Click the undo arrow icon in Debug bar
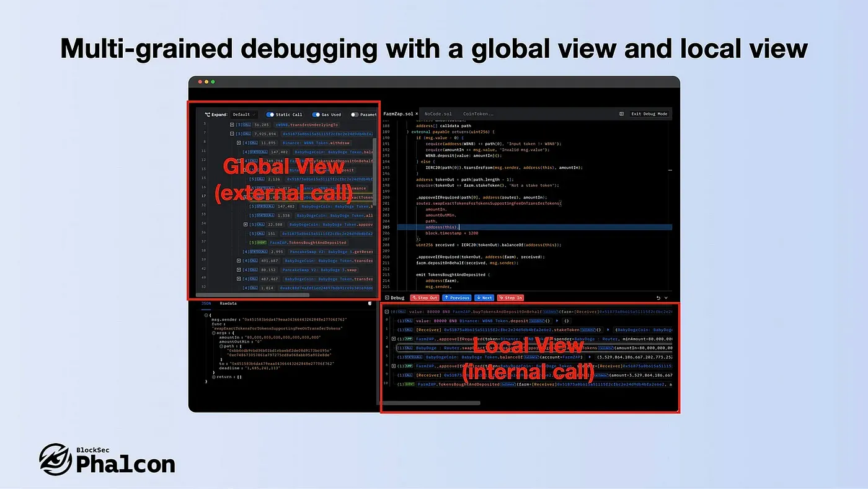The height and width of the screenshot is (489, 868). 658,298
